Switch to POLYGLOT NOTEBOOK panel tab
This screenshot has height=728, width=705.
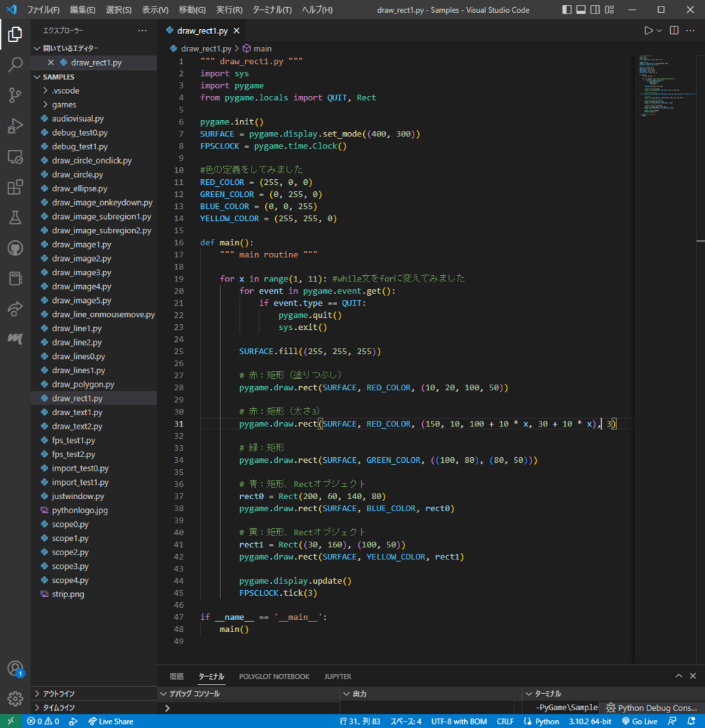click(x=274, y=676)
